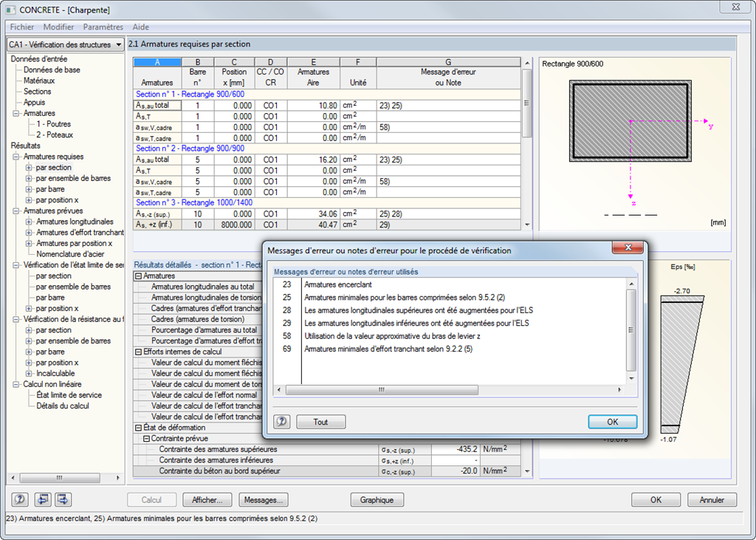This screenshot has width=756, height=540.
Task: Click the 'Section n° 2 - Rectangle 900/900' row
Action: [x=327, y=148]
